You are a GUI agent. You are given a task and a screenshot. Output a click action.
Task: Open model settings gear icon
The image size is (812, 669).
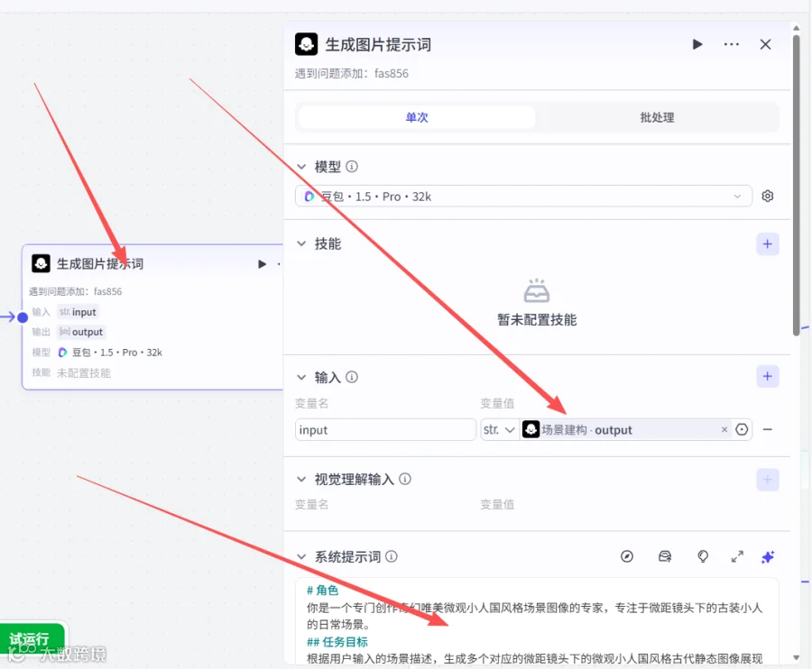point(768,196)
